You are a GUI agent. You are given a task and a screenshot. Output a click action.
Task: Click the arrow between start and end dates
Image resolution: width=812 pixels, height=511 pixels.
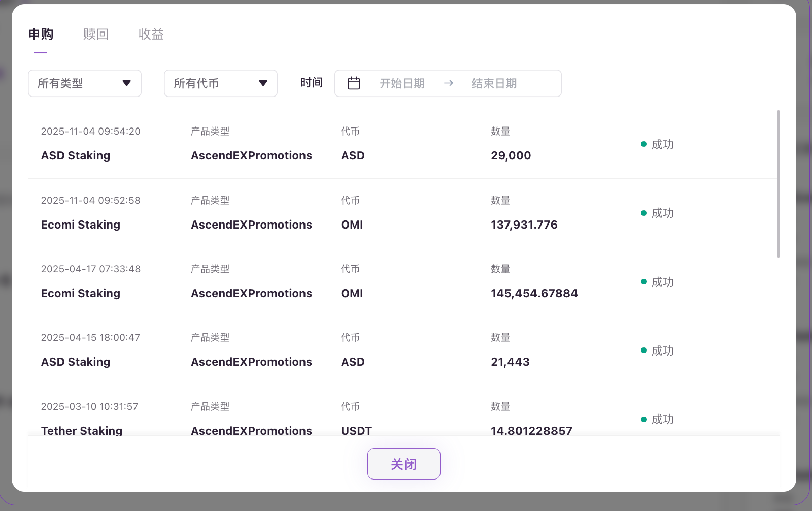(448, 83)
